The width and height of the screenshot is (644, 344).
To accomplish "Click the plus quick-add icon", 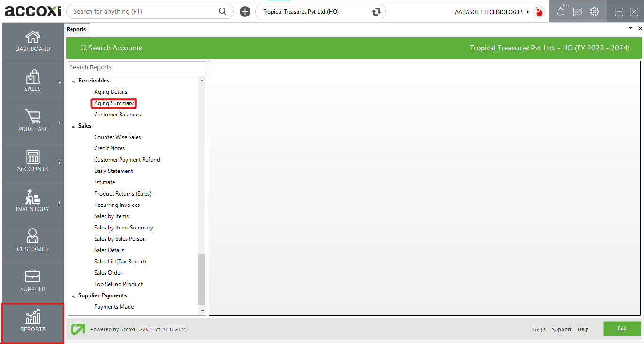I will [245, 12].
